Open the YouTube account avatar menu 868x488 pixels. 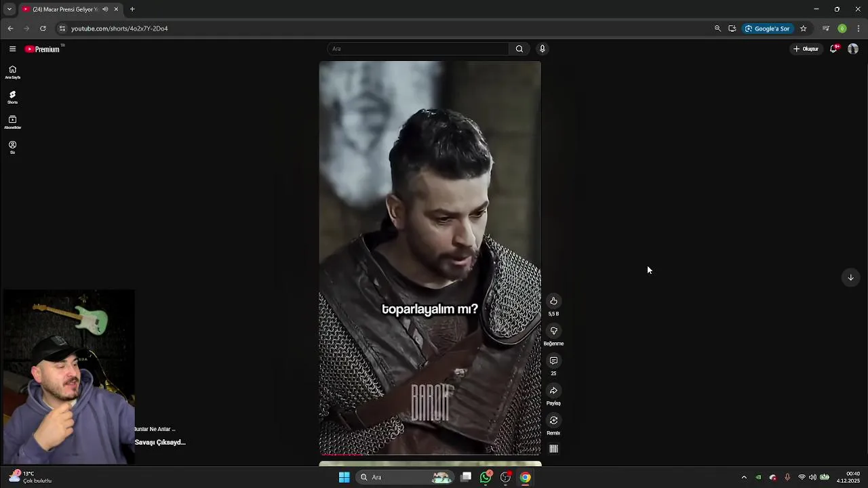pos(853,49)
